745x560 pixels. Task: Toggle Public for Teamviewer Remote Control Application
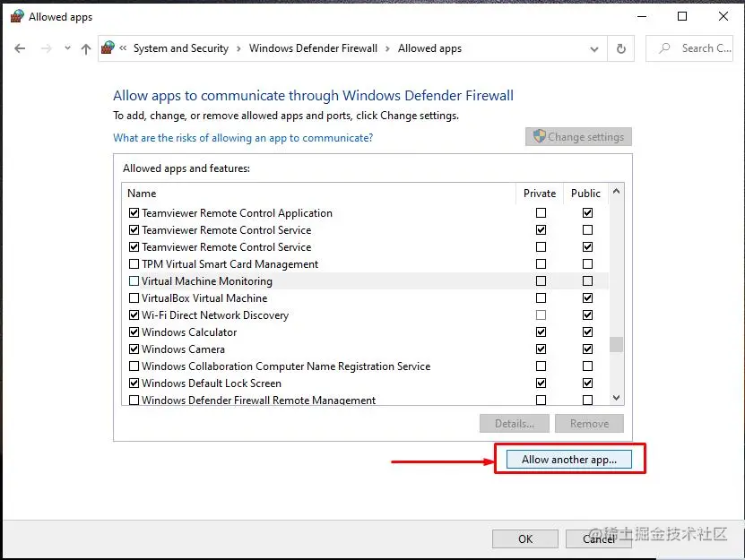[588, 212]
